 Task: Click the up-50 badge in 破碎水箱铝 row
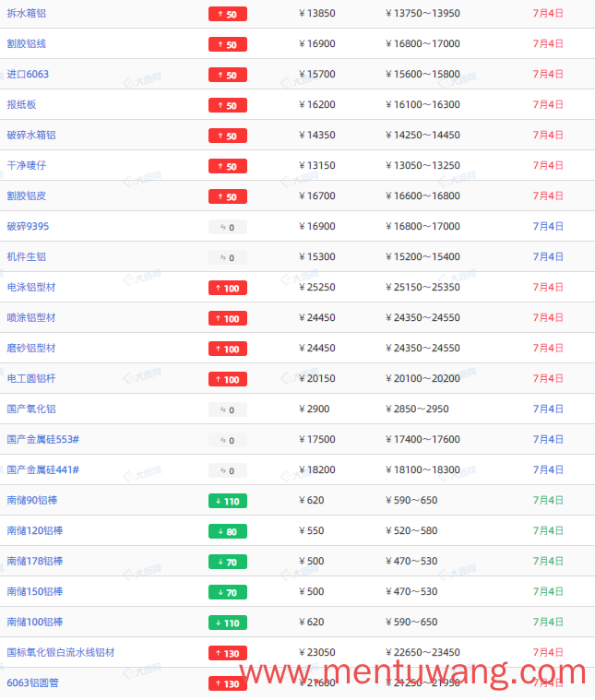tap(228, 136)
